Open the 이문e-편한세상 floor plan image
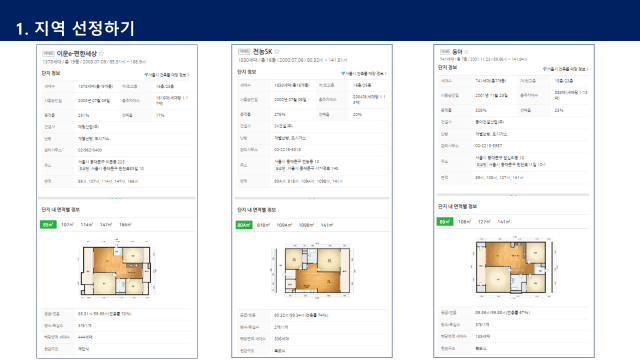This screenshot has height=360, width=640. pyautogui.click(x=116, y=269)
